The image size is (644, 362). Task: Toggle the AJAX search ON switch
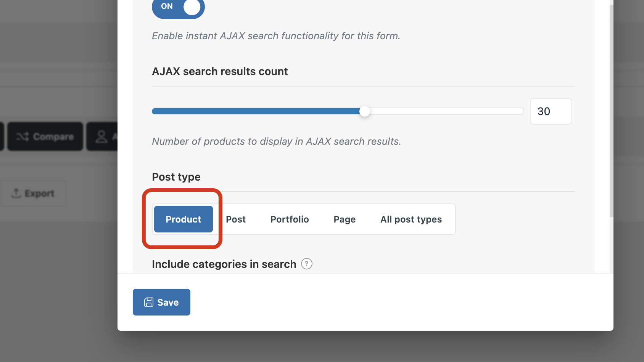[178, 7]
